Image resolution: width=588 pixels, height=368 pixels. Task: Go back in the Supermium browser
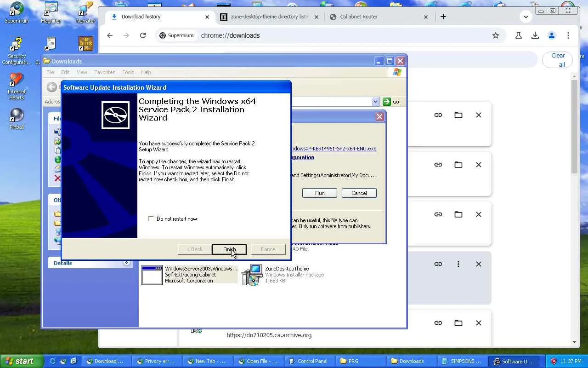click(110, 35)
